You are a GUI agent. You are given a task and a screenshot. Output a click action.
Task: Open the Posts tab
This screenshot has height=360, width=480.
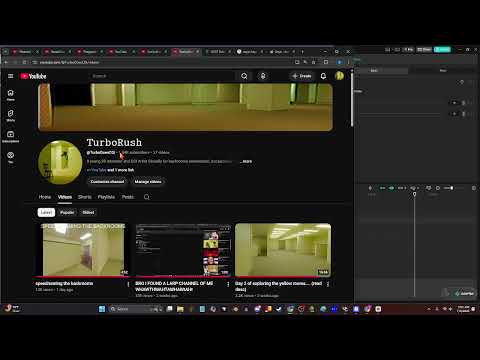coord(128,197)
